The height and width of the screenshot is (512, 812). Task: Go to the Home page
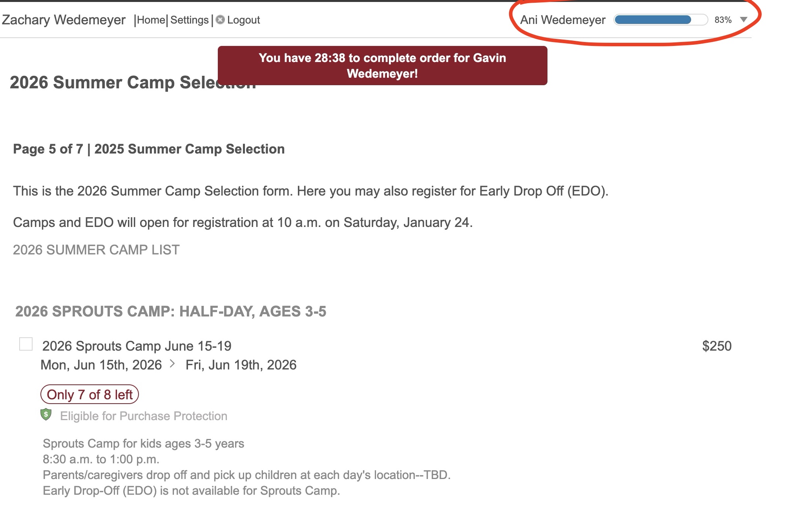pos(151,20)
